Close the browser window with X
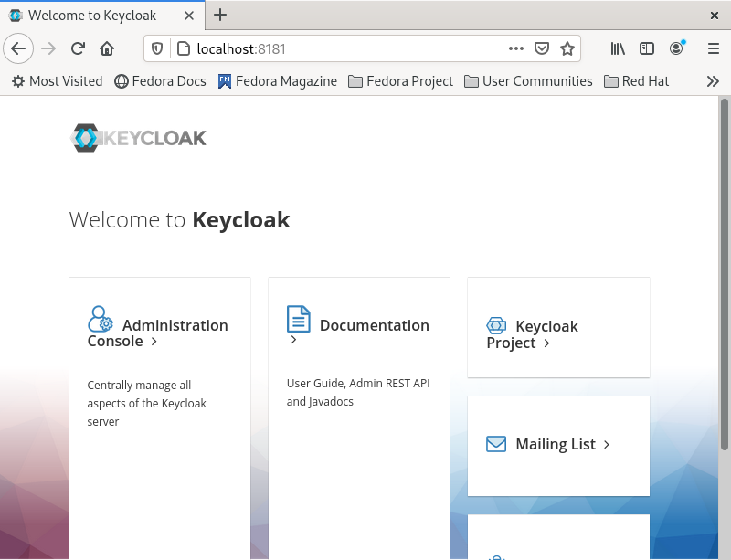The height and width of the screenshot is (560, 731). click(x=714, y=16)
